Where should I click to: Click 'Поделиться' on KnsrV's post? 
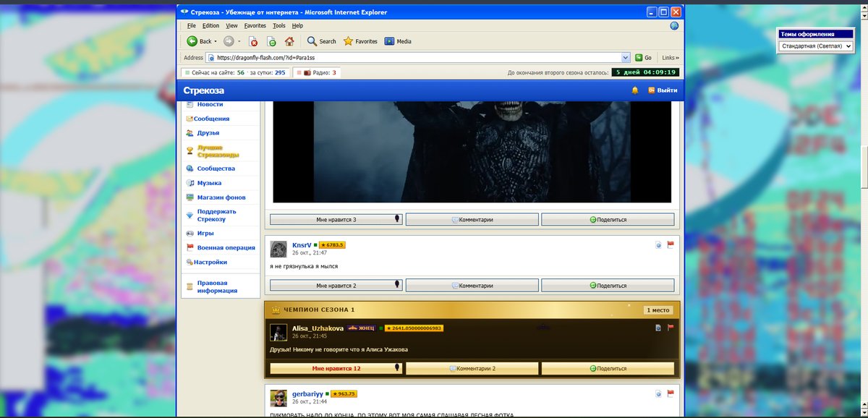point(608,286)
